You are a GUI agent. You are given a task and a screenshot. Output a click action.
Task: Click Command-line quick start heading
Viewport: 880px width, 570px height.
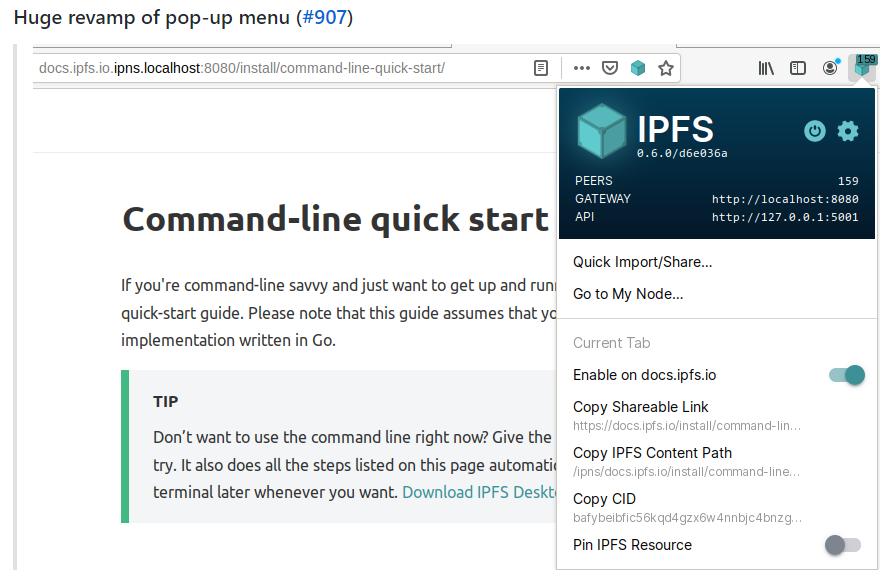(x=336, y=219)
